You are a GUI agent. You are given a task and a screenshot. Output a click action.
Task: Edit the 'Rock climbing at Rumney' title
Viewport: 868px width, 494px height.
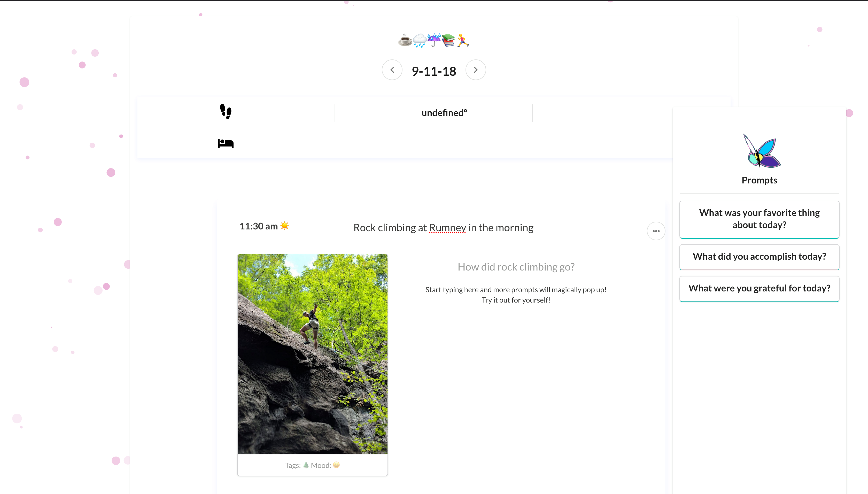click(x=443, y=228)
